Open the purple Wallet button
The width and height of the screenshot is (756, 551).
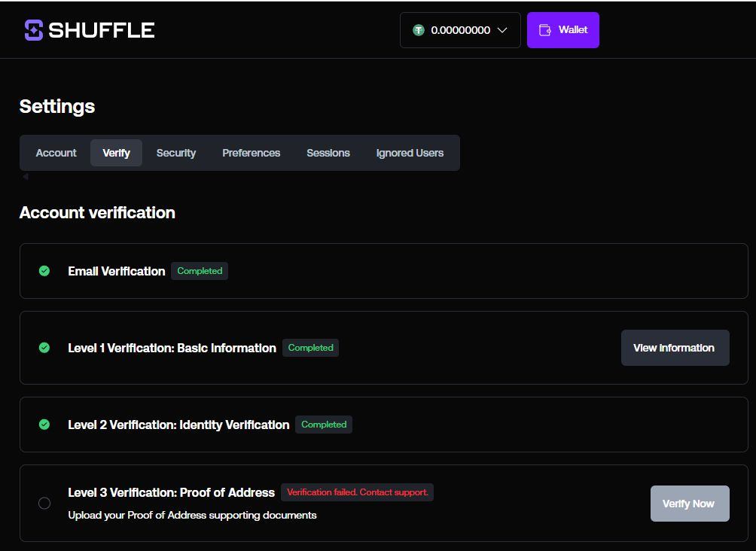[563, 30]
